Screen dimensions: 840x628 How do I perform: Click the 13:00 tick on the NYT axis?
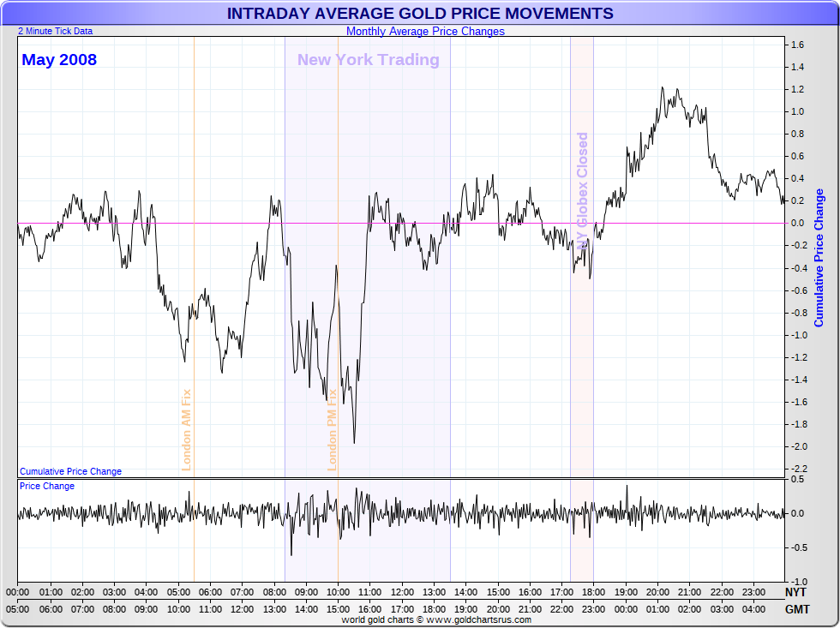click(x=434, y=593)
